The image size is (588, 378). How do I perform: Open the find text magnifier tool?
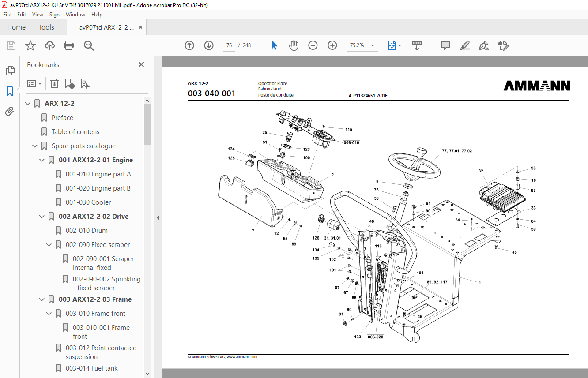coord(89,45)
